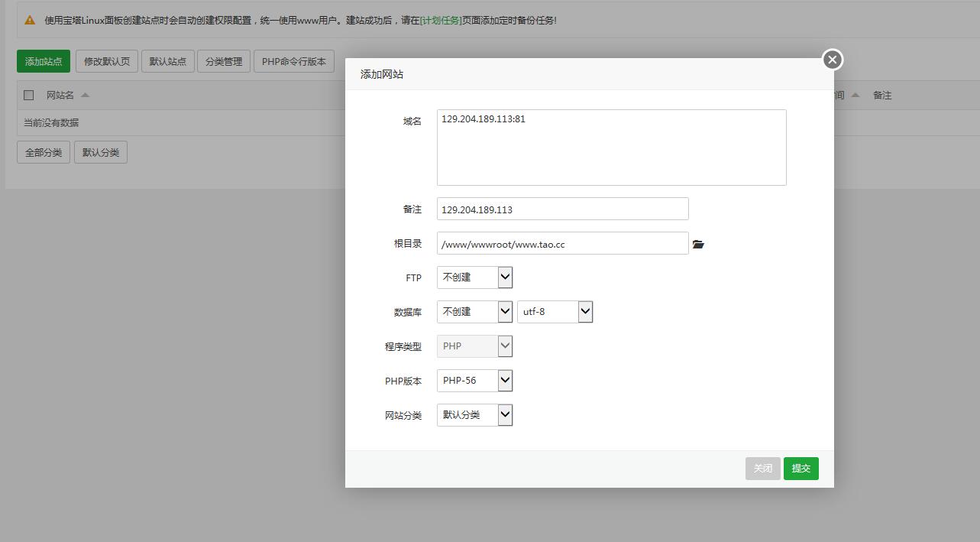Select the 全部分类 category tab
Screen dimensions: 980x542
[x=44, y=152]
